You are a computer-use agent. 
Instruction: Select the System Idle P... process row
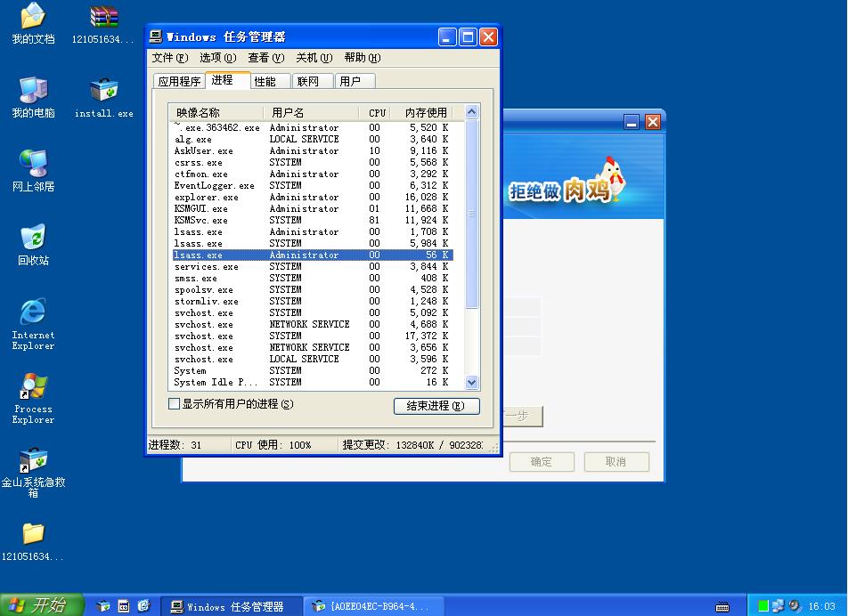313,382
